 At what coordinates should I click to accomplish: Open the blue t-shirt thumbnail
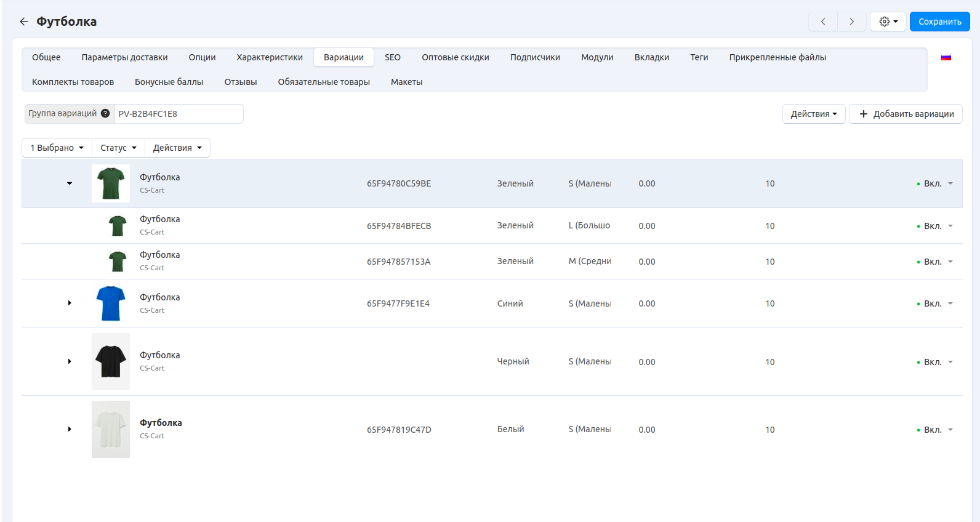point(111,303)
